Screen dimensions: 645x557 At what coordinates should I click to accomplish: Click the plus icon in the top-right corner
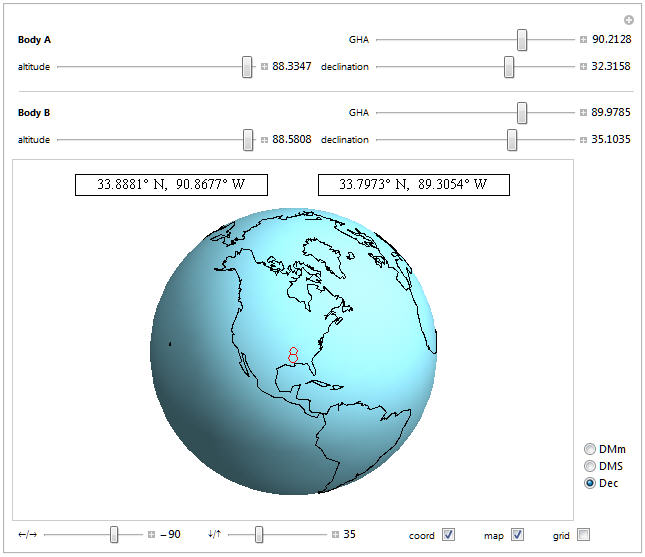pos(629,20)
